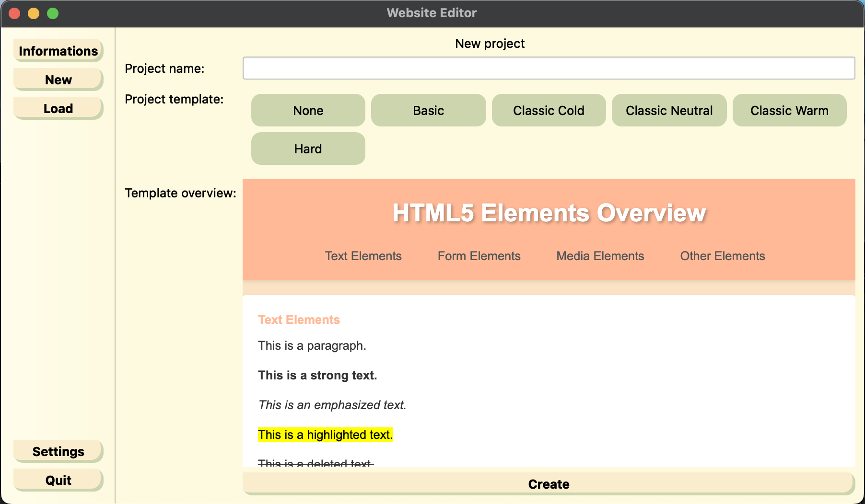The height and width of the screenshot is (504, 865).
Task: Open Text Elements nav link in preview
Action: 363,256
